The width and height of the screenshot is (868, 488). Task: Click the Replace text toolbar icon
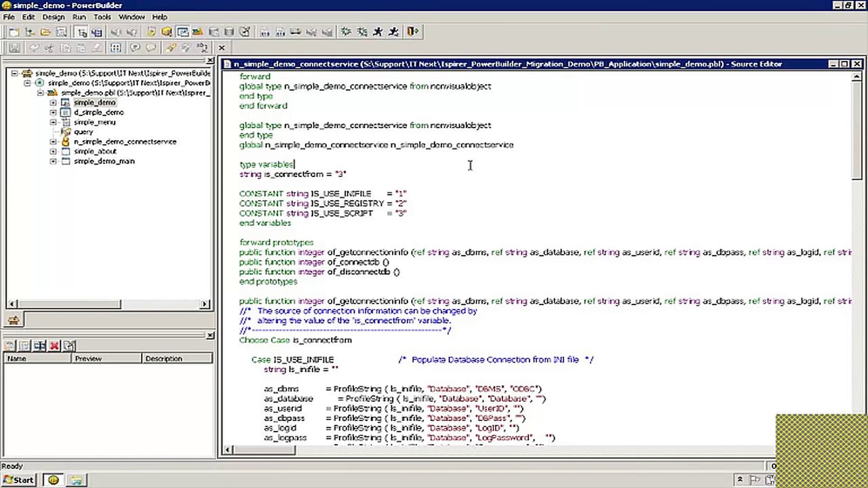202,48
